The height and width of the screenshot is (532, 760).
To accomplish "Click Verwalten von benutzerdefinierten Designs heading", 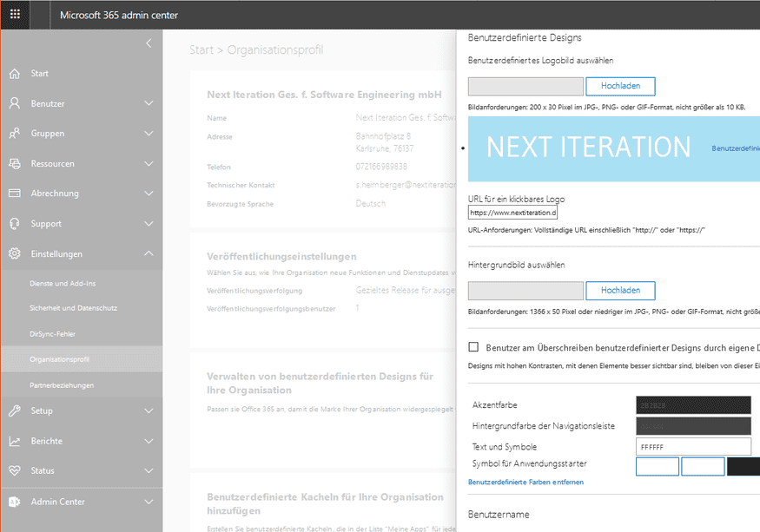I will click(x=320, y=384).
